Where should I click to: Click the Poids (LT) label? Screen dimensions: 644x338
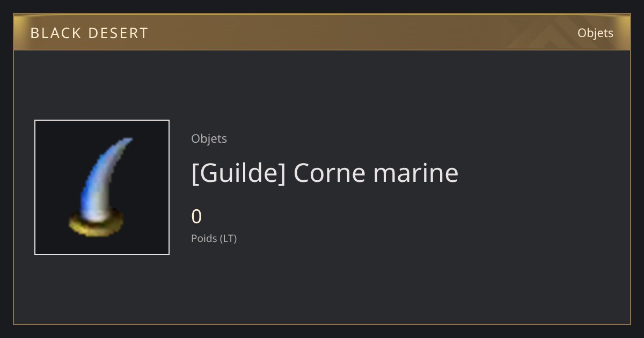tap(214, 238)
